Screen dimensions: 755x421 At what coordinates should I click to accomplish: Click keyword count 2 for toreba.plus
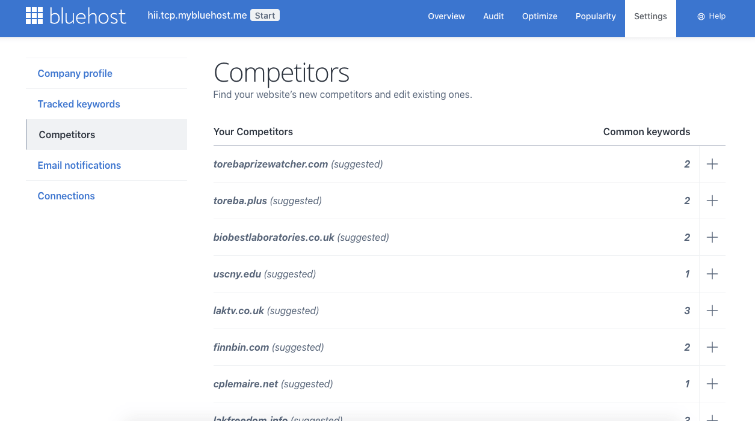click(687, 201)
